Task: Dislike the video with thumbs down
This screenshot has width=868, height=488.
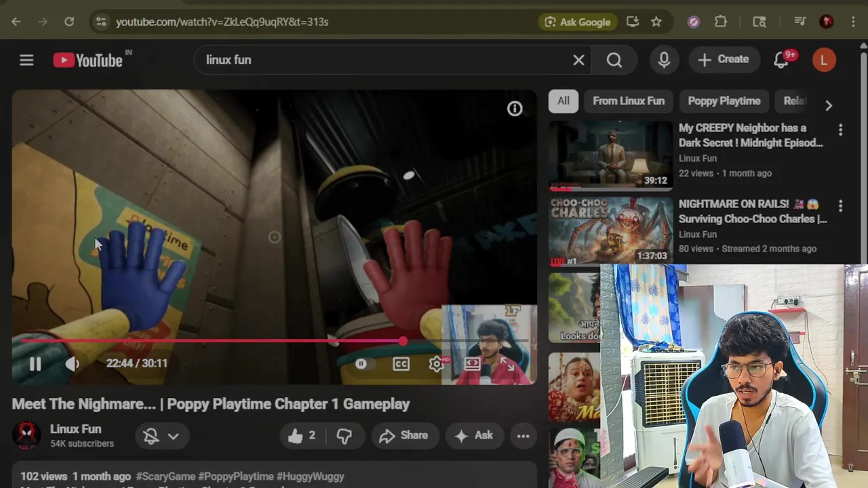Action: [344, 436]
